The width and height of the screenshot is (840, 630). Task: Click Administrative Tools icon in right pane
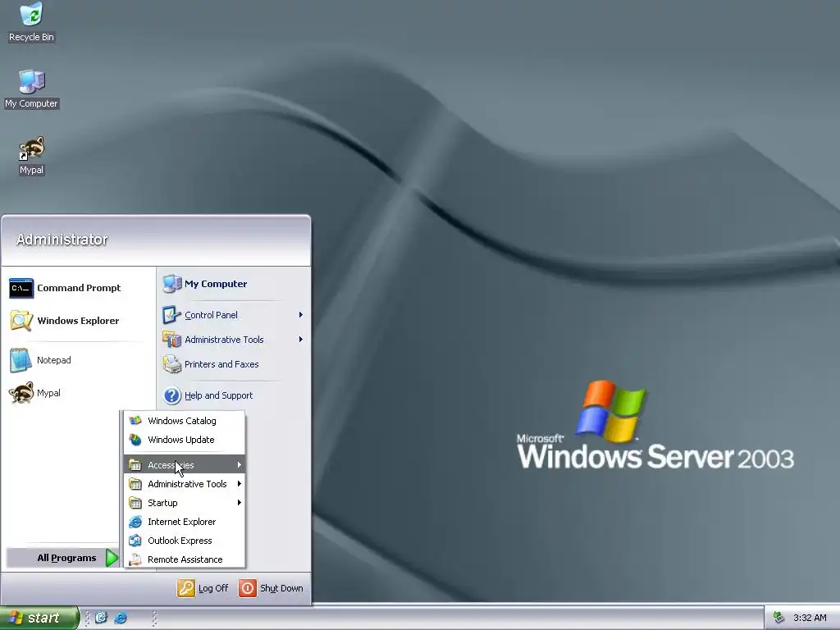tap(172, 340)
